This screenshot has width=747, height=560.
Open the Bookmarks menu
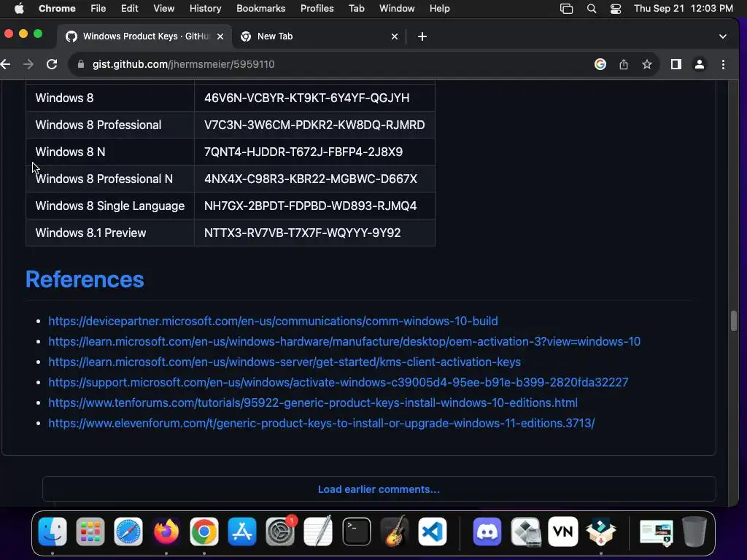(260, 9)
